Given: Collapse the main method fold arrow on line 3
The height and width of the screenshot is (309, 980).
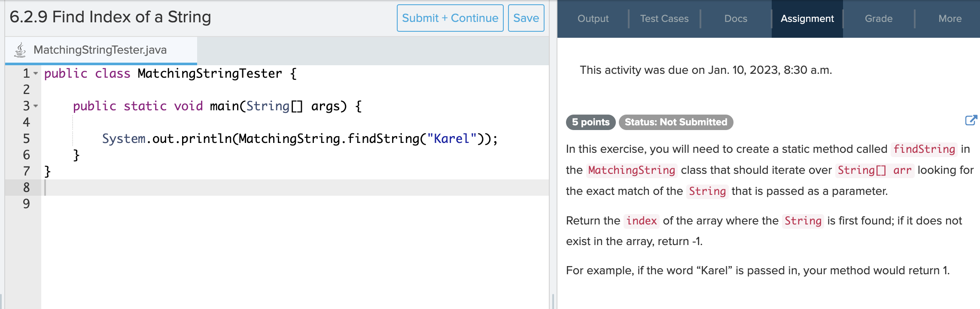Looking at the screenshot, I should 36,106.
